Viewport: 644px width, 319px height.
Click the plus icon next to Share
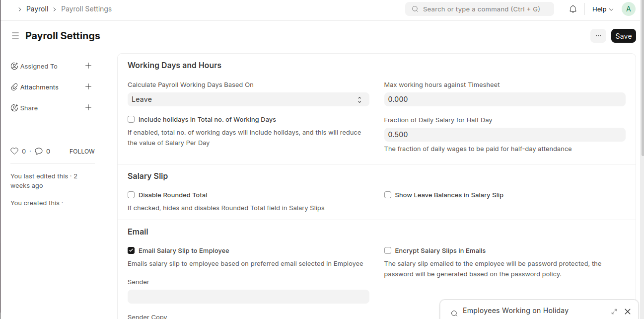[88, 108]
